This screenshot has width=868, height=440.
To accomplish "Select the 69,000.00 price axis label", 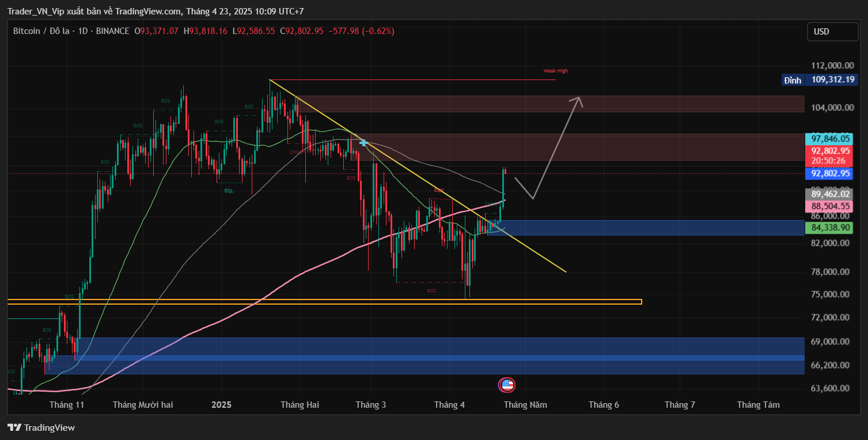I will [830, 342].
